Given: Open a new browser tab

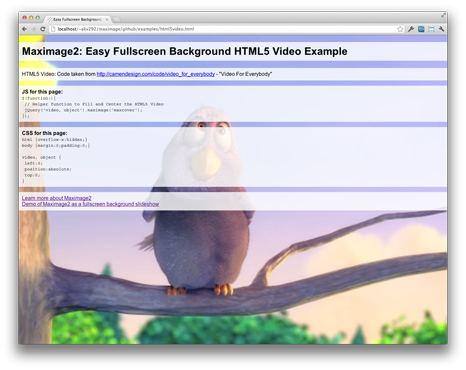Looking at the screenshot, I should coord(117,19).
